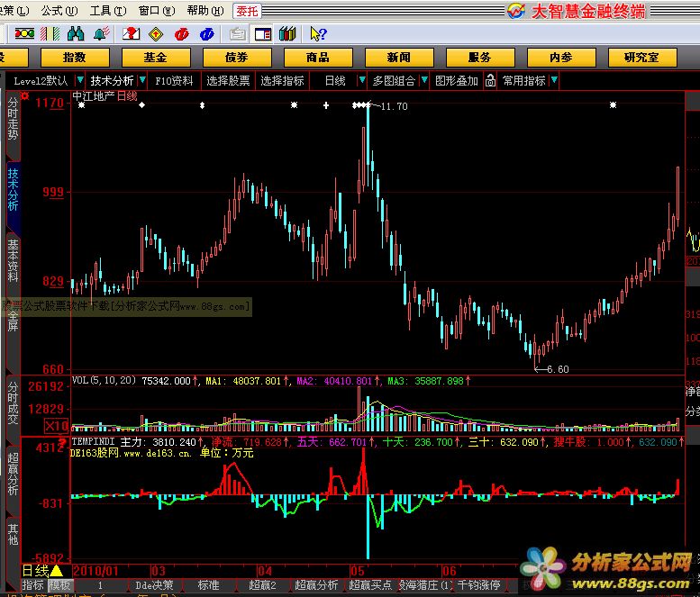700x597 pixels.
Task: Click 选择指标 in chart toolbar
Action: [282, 81]
